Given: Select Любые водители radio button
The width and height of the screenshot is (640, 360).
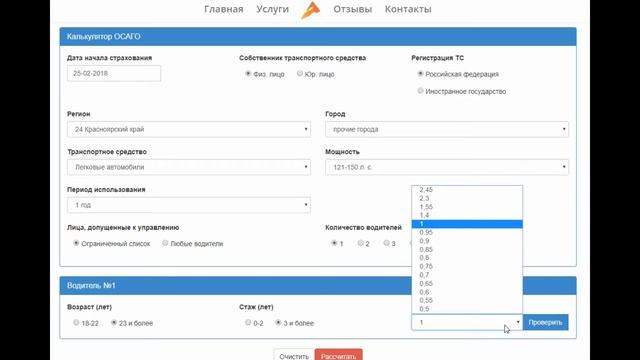Looking at the screenshot, I should (x=165, y=243).
